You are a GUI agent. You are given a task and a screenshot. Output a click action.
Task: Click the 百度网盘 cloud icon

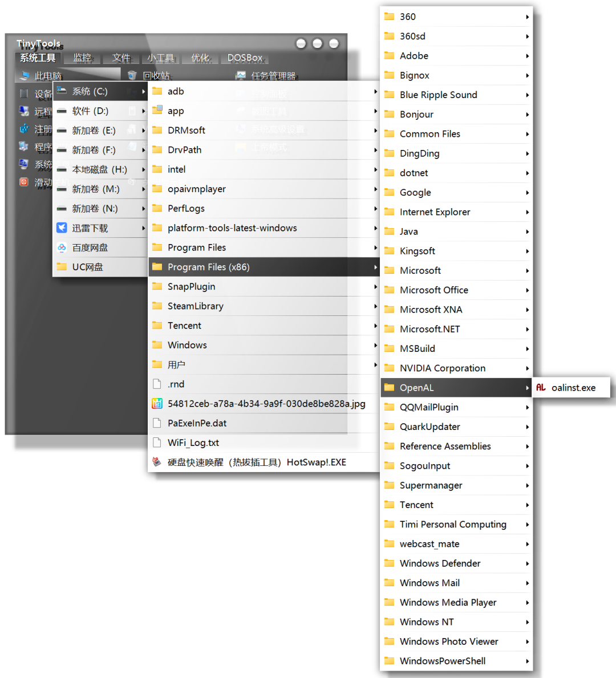click(62, 247)
